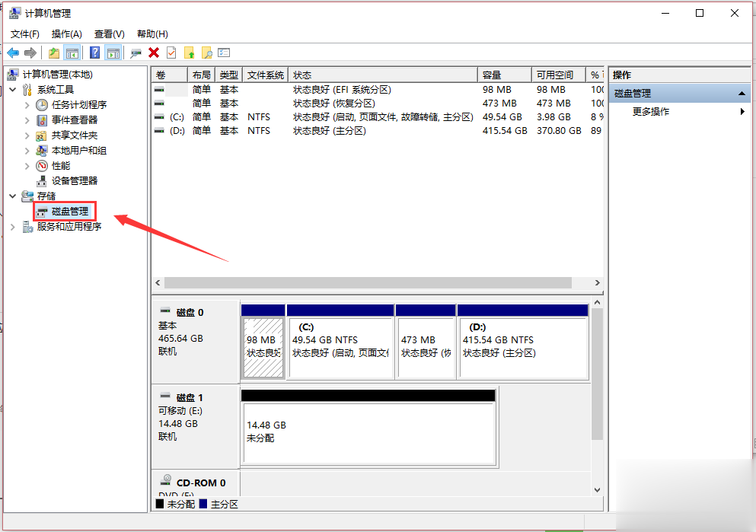Open Help via the blue question mark icon

coord(94,53)
